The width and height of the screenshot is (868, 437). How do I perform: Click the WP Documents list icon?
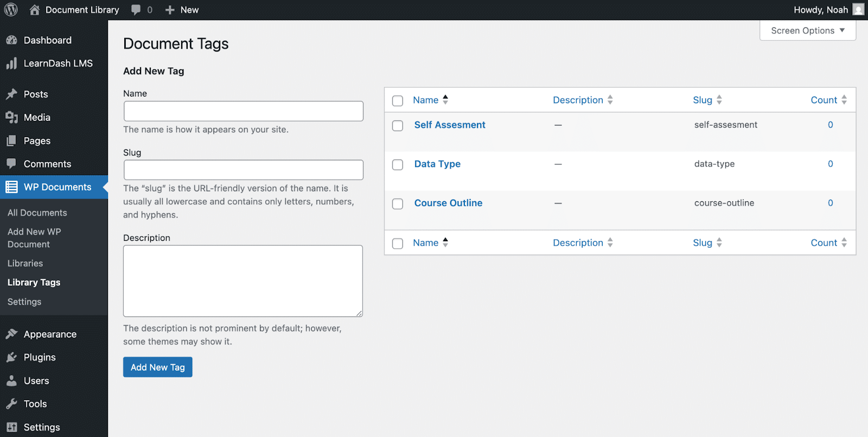point(11,187)
